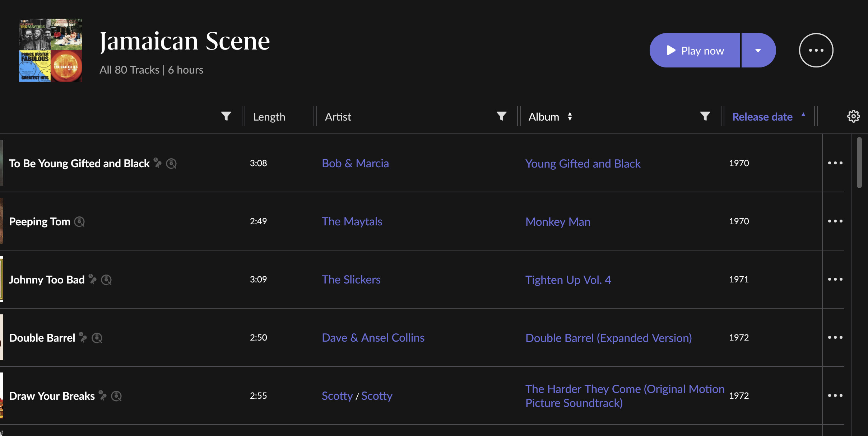
Task: Click the filter icon in the Album column
Action: [705, 116]
